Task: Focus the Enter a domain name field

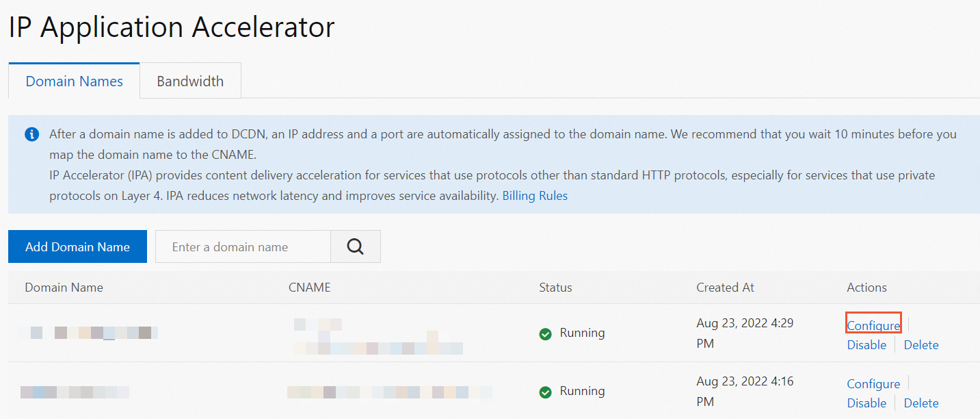Action: (x=243, y=246)
